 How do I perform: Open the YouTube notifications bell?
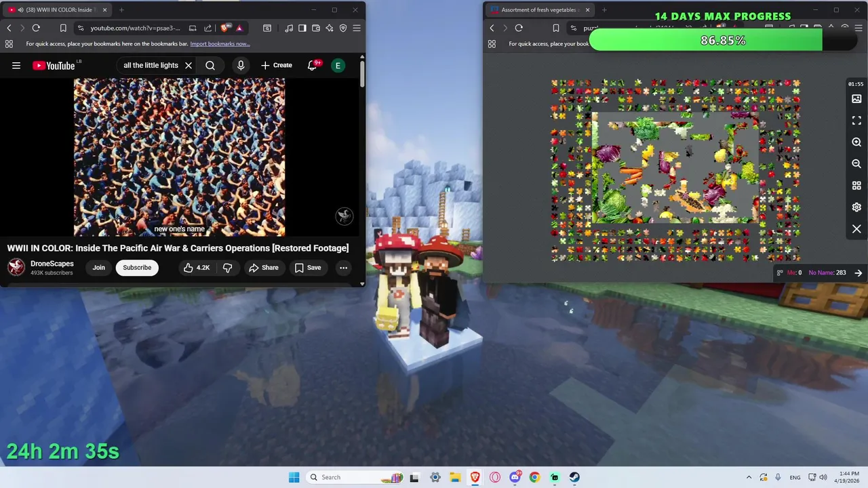tap(313, 66)
